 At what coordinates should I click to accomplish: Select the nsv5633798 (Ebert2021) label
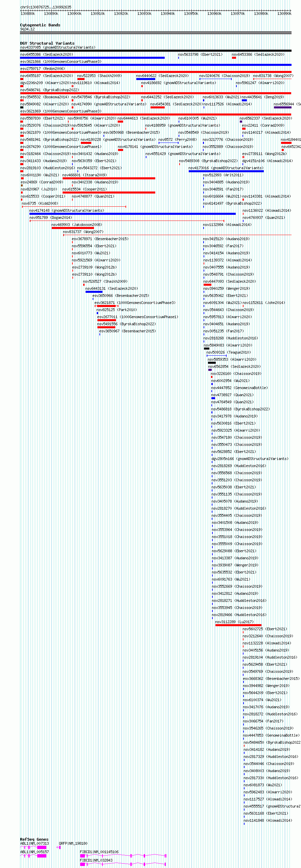pos(200,54)
